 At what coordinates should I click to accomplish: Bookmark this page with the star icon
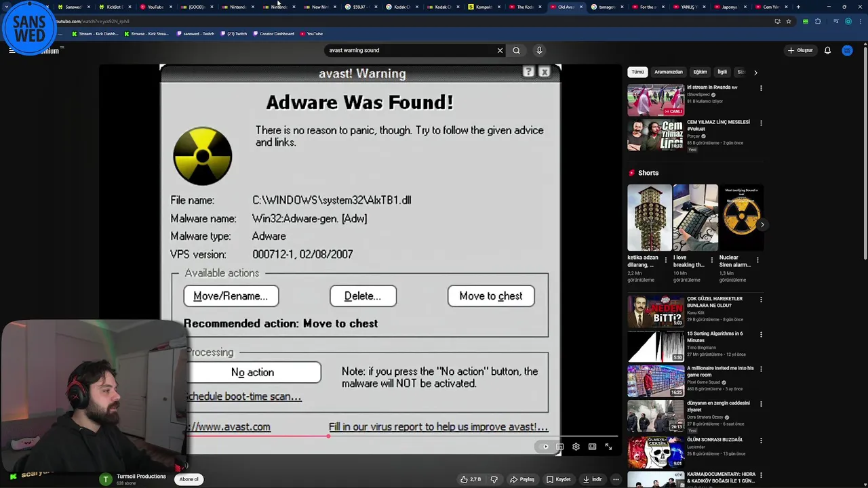coord(788,21)
